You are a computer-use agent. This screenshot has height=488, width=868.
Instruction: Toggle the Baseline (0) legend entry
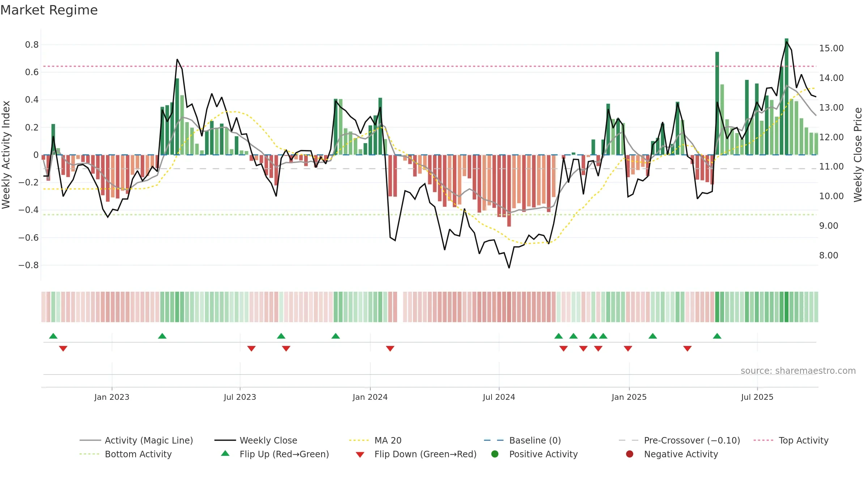coord(522,440)
